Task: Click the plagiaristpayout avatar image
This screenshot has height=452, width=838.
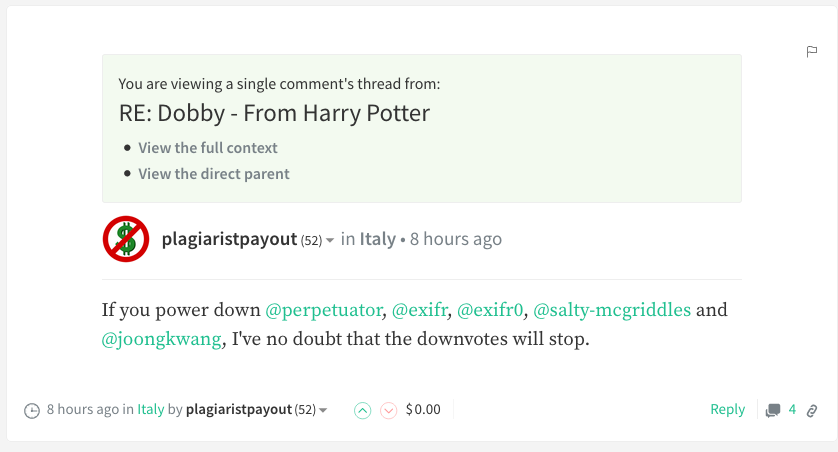Action: click(x=126, y=239)
